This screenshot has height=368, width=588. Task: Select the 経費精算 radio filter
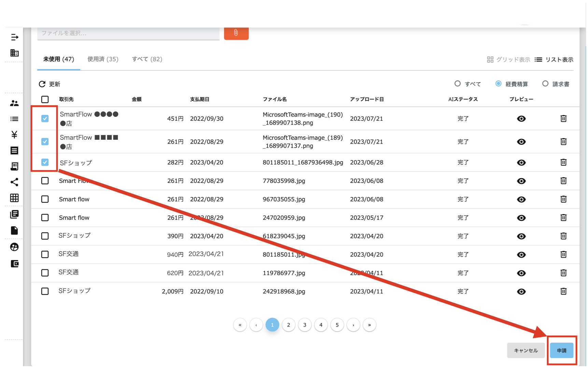[499, 84]
